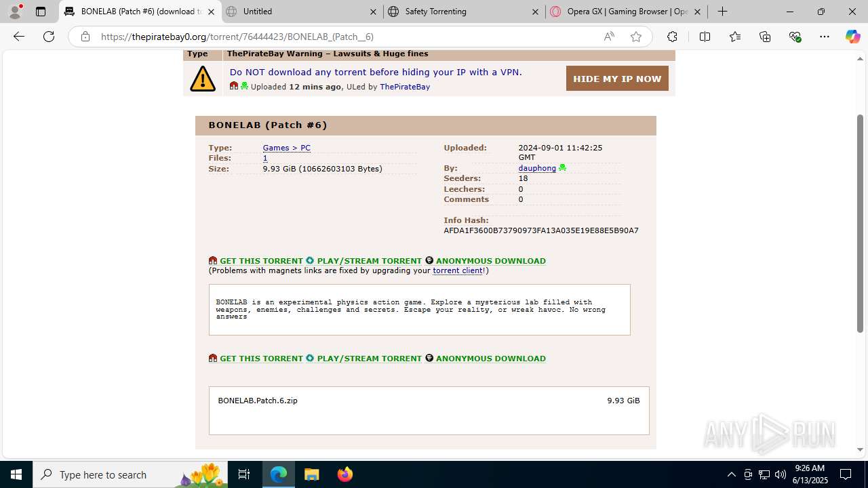This screenshot has height=488, width=868.
Task: Open the Windows Start menu
Action: click(x=16, y=474)
